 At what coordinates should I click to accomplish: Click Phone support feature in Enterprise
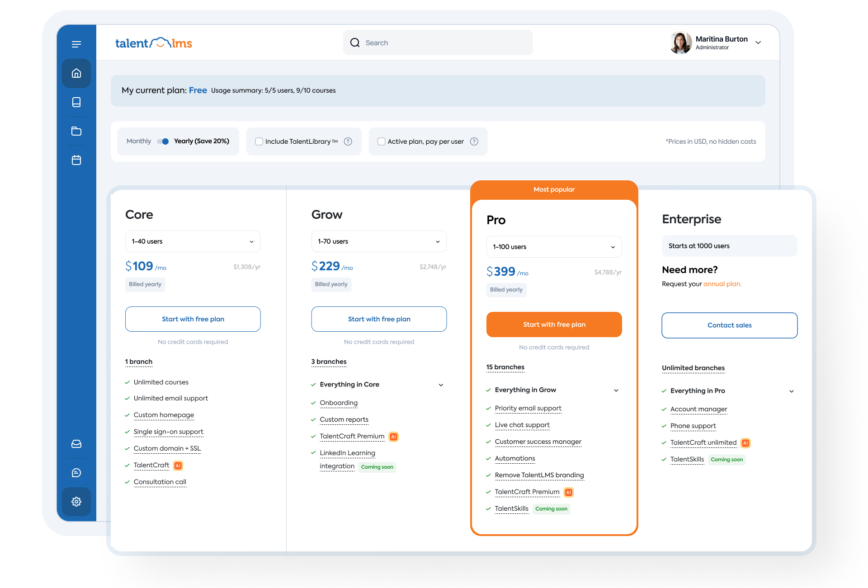pos(693,426)
